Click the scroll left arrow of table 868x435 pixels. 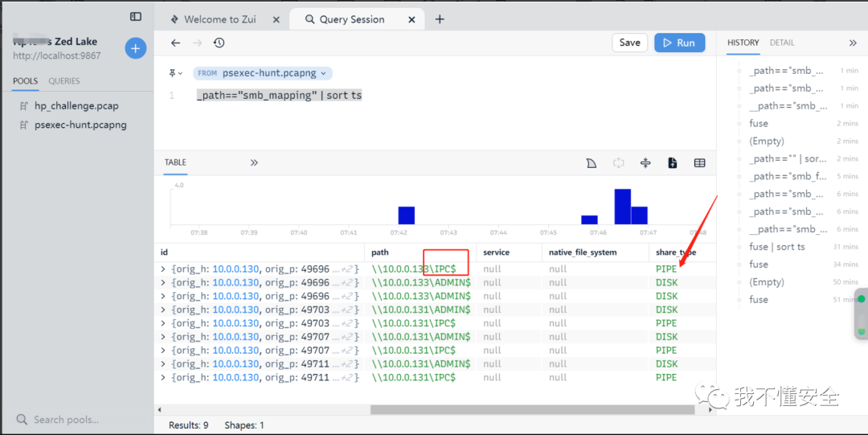(x=159, y=410)
